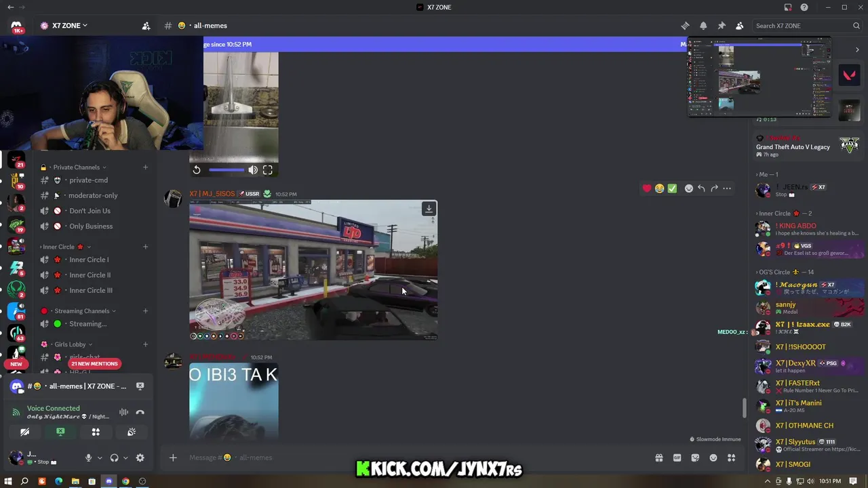
Task: Mute the microphone in user panel
Action: pyautogui.click(x=88, y=458)
